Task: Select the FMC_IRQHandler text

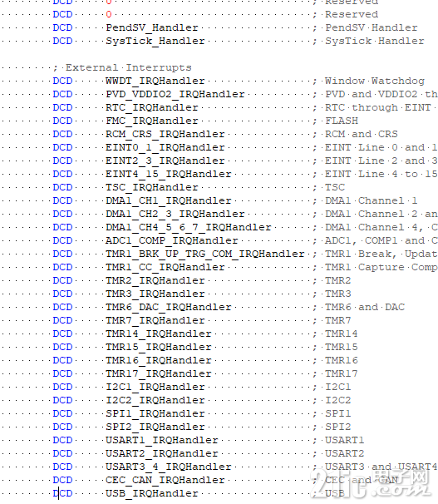Action: tap(152, 121)
